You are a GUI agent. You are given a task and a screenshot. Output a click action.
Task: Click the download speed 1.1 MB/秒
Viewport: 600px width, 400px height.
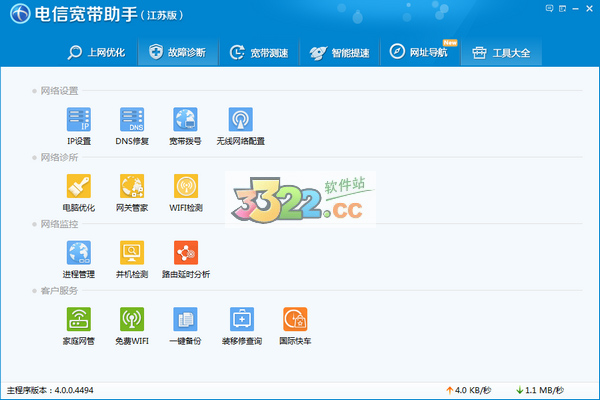click(540, 390)
